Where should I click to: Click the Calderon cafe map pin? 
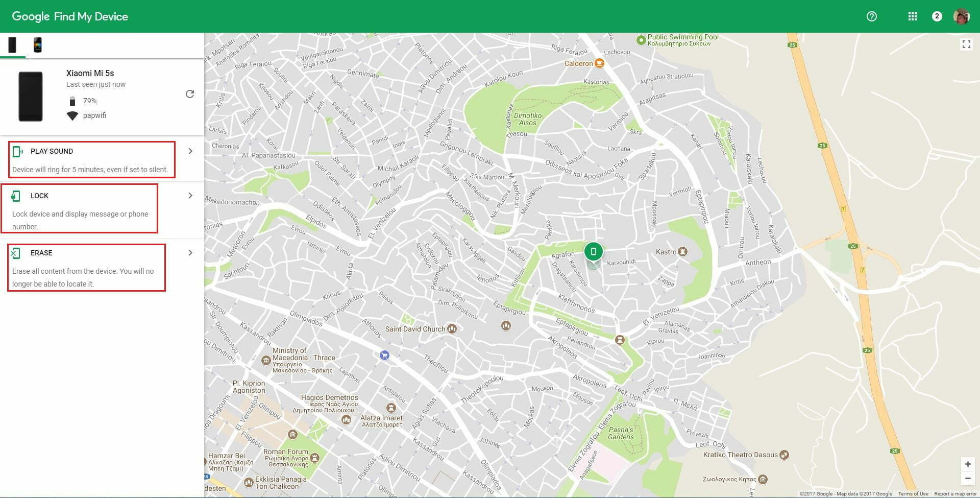[599, 63]
